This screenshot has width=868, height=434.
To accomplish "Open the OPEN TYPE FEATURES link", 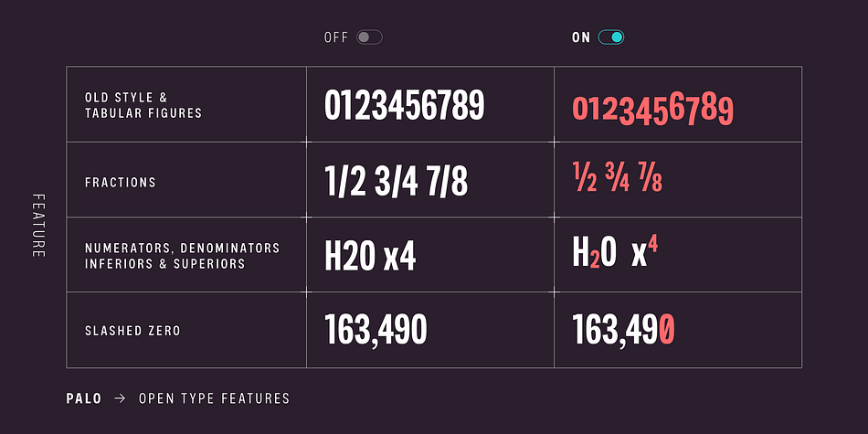I will (x=214, y=398).
